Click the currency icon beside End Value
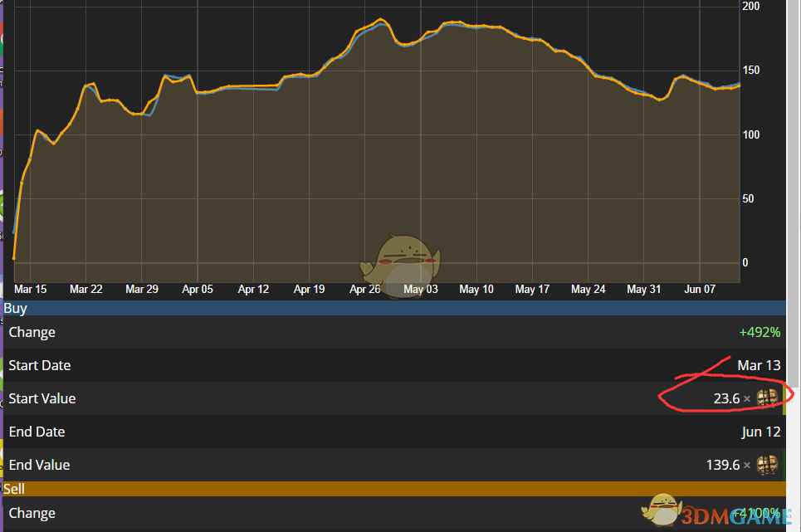801x532 pixels. 767,465
